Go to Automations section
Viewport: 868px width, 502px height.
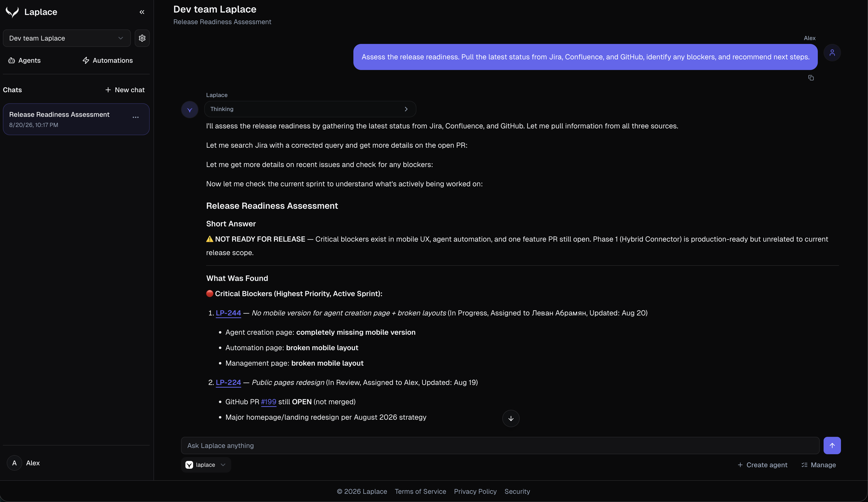[107, 60]
